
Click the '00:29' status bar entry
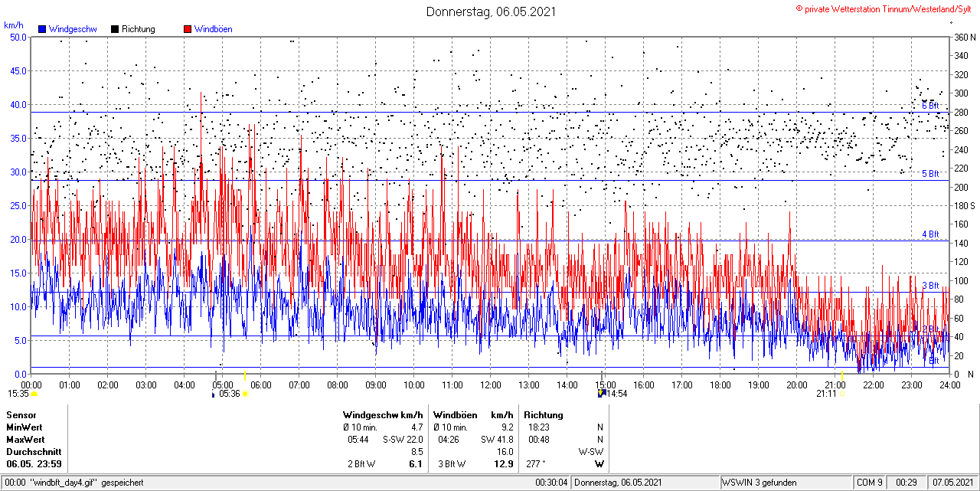coord(907,483)
